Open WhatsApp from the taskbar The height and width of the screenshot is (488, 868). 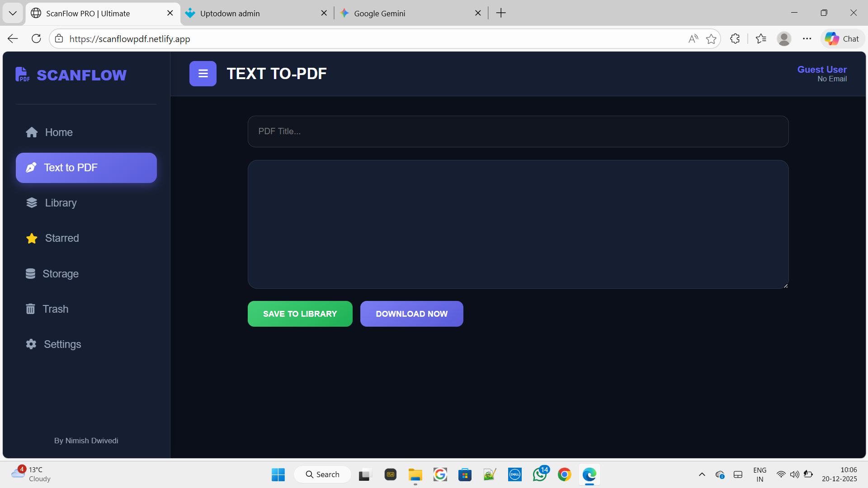coord(540,474)
